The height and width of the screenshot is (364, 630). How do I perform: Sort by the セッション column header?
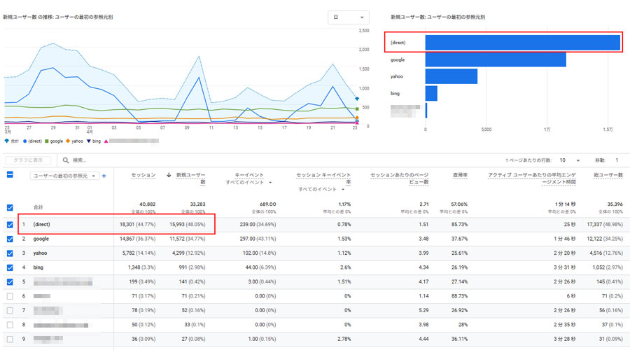point(143,175)
